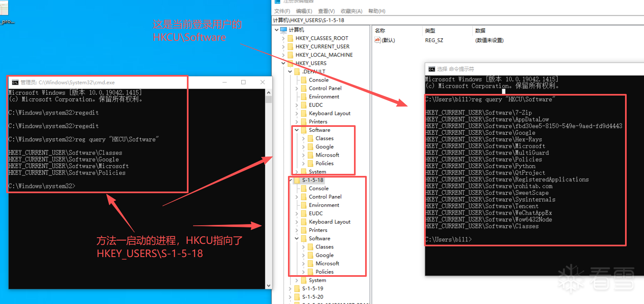Screen dimensions: 644x304
Task: Open the 帮助(H) menu
Action: [377, 11]
